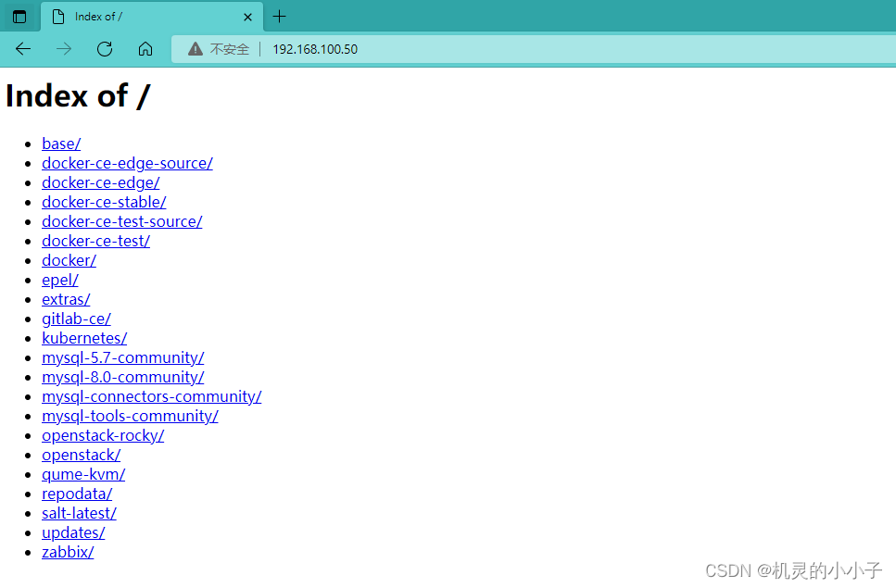Image resolution: width=896 pixels, height=588 pixels.
Task: Open the openstack-rocky/ directory
Action: [103, 435]
